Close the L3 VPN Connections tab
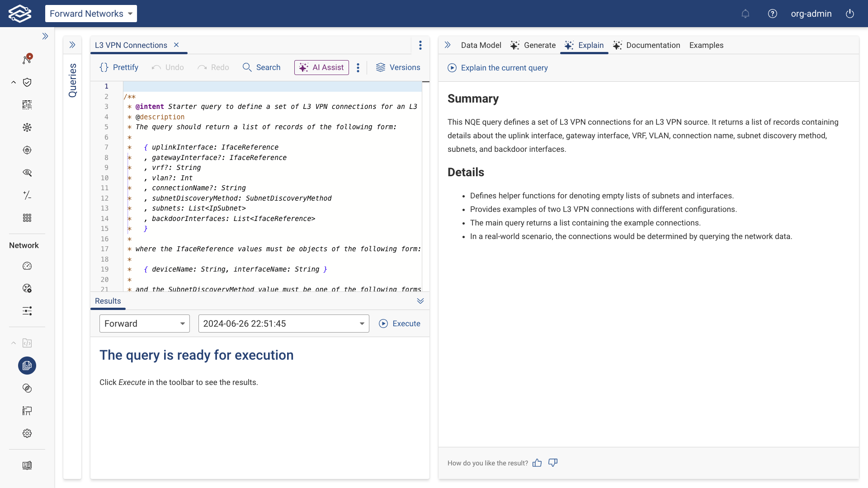Viewport: 868px width, 488px height. (177, 45)
